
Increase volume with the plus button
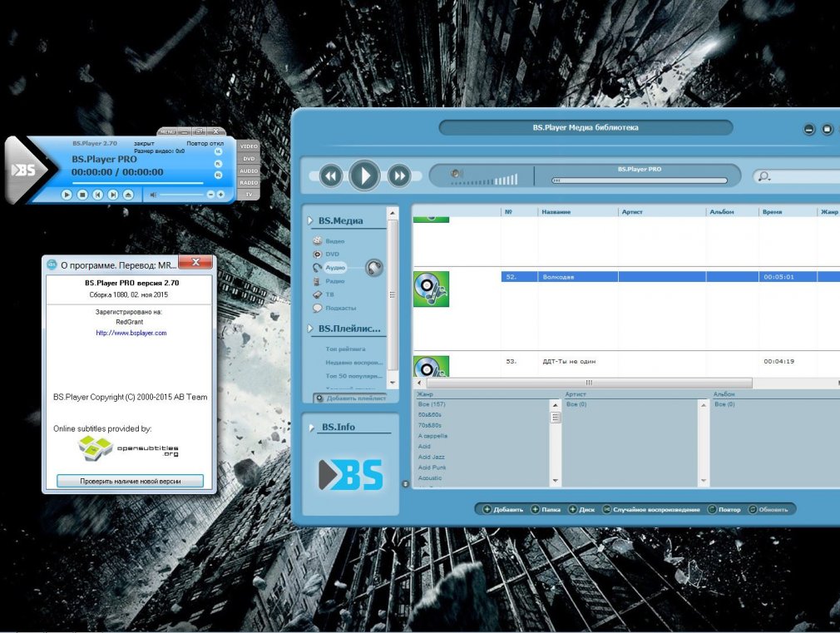(220, 195)
